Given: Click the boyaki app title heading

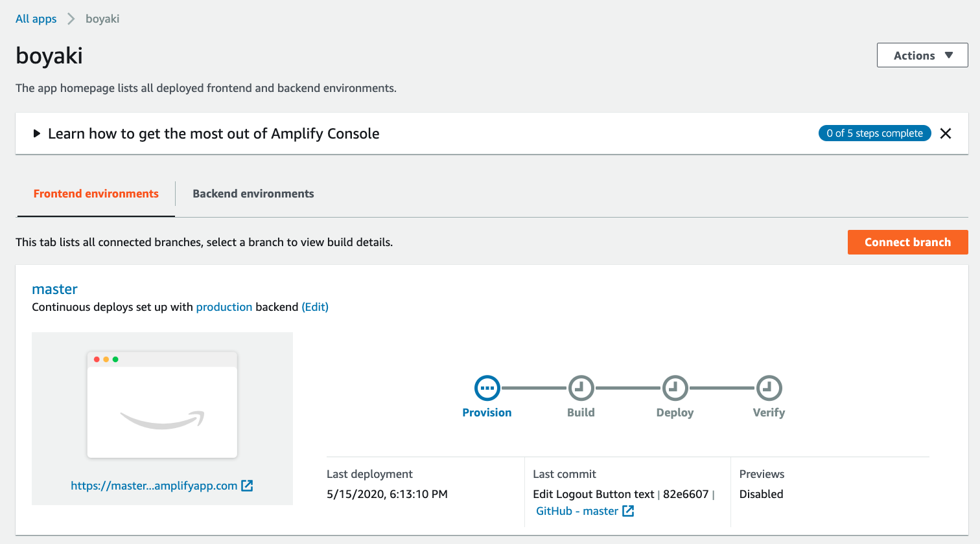Looking at the screenshot, I should (49, 56).
